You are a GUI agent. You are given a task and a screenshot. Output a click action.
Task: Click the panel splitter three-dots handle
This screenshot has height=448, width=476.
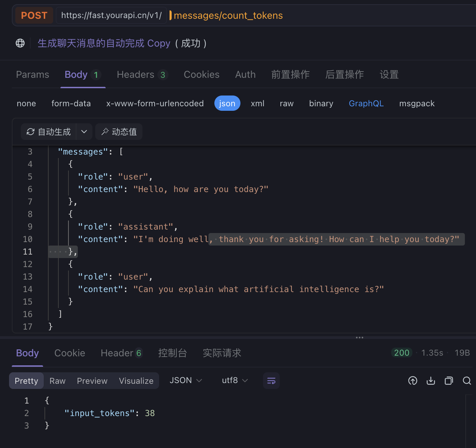pyautogui.click(x=360, y=338)
